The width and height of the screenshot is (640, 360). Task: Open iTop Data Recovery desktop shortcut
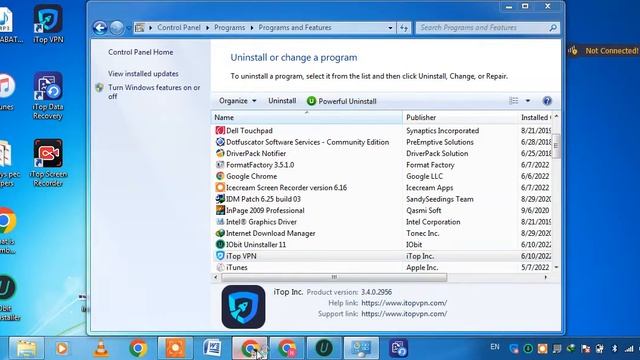pos(48,96)
